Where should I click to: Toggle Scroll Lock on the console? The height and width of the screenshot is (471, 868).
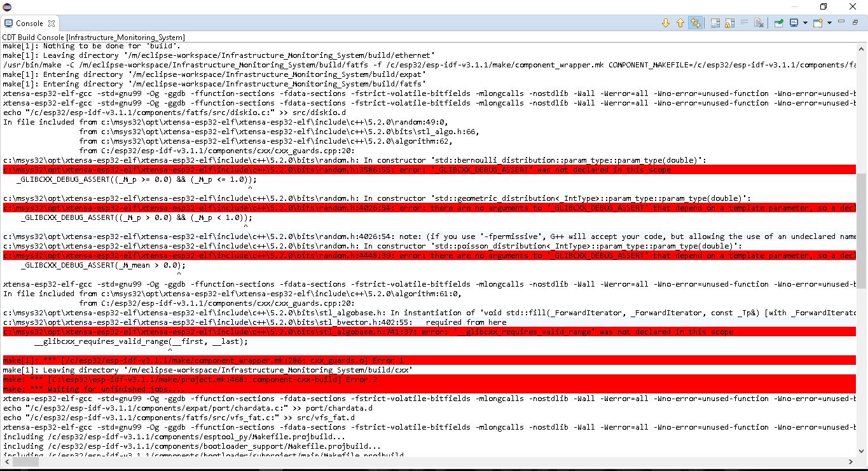tap(728, 23)
